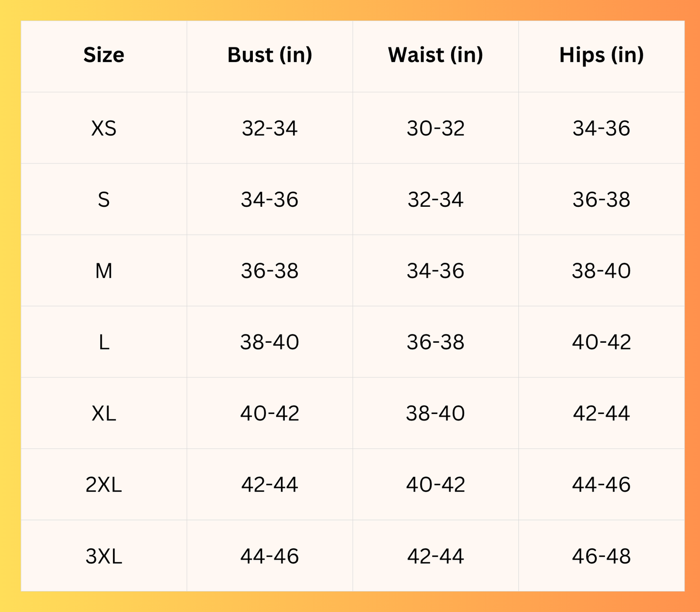Select the XS size cell
700x612 pixels.
104,128
